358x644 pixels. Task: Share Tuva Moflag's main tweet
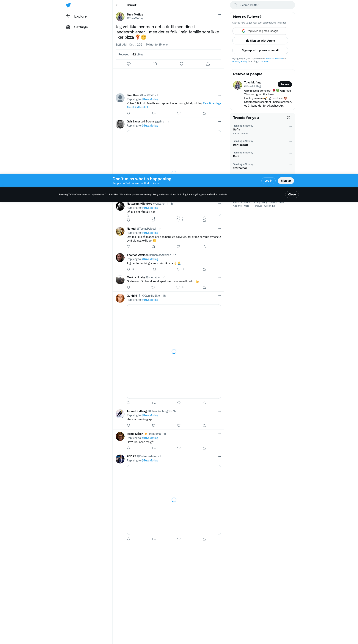208,64
